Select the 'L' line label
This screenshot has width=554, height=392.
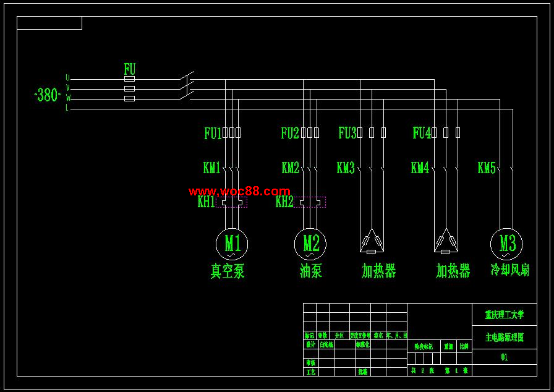click(x=67, y=108)
